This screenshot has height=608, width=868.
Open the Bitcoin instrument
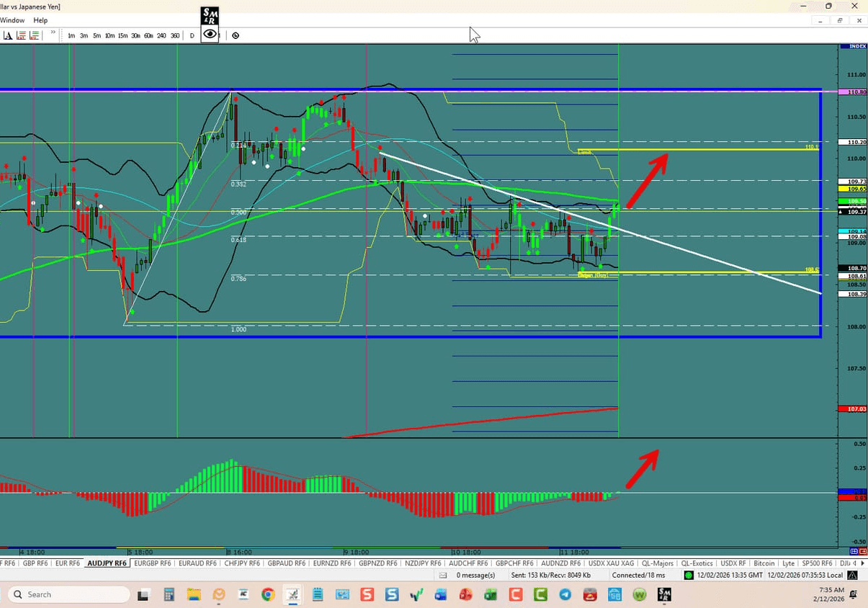764,563
